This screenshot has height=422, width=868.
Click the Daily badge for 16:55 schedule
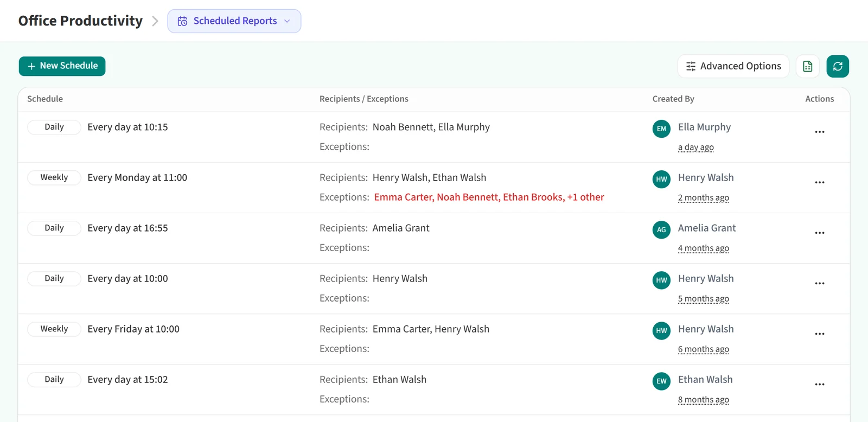pyautogui.click(x=54, y=228)
